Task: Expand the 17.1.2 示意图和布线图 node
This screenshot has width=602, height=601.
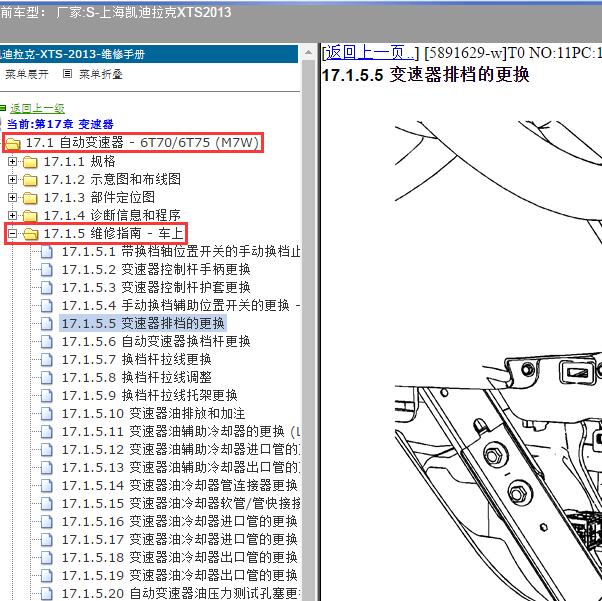Action: pos(12,179)
